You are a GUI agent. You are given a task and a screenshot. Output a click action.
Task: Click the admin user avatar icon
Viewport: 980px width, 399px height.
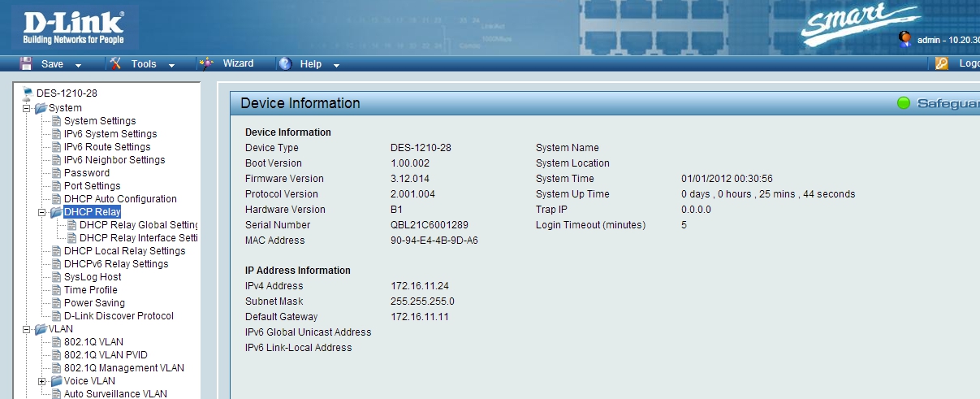click(x=905, y=38)
